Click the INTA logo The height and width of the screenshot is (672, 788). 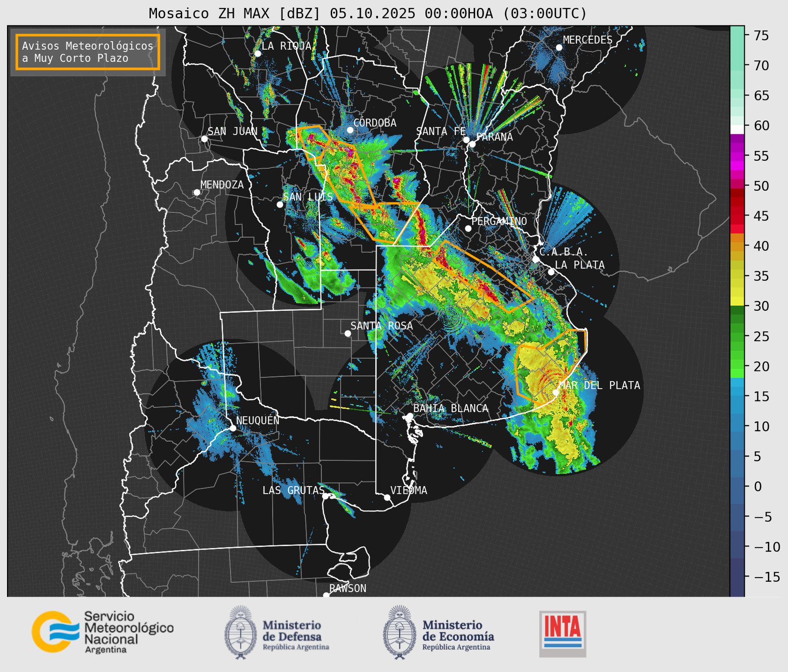click(x=562, y=634)
